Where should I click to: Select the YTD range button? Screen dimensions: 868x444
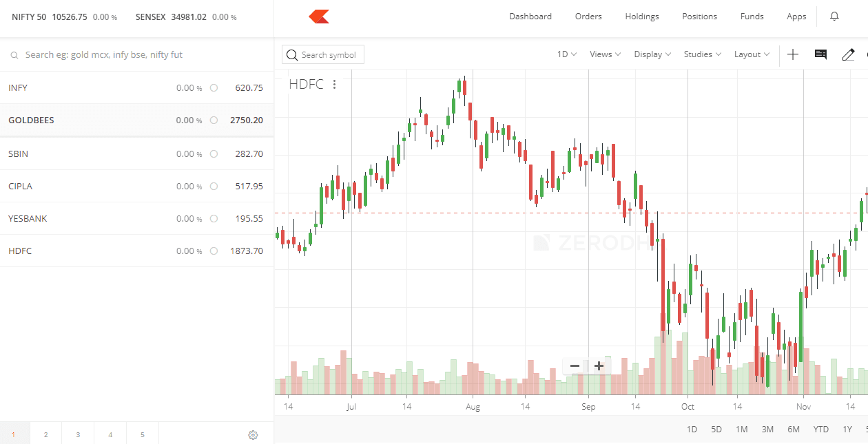(820, 428)
